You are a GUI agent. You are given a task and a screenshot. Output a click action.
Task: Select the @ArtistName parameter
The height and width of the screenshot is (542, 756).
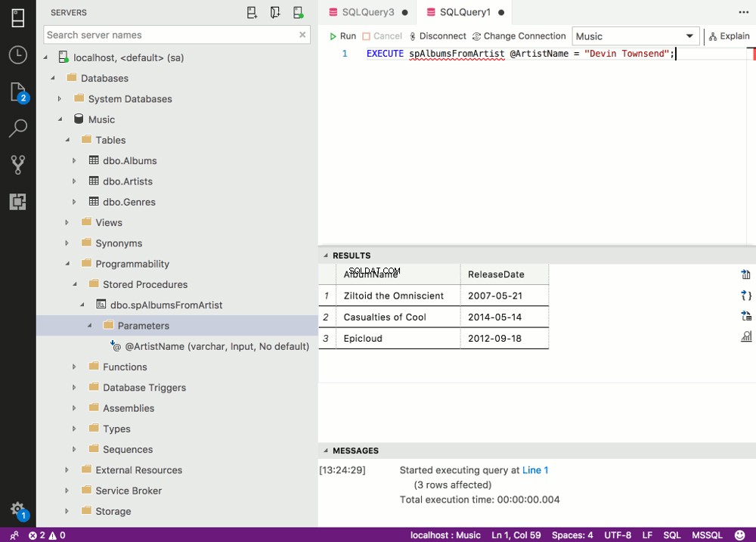tap(217, 346)
